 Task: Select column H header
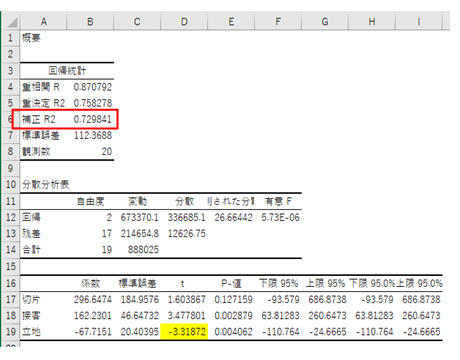(372, 22)
